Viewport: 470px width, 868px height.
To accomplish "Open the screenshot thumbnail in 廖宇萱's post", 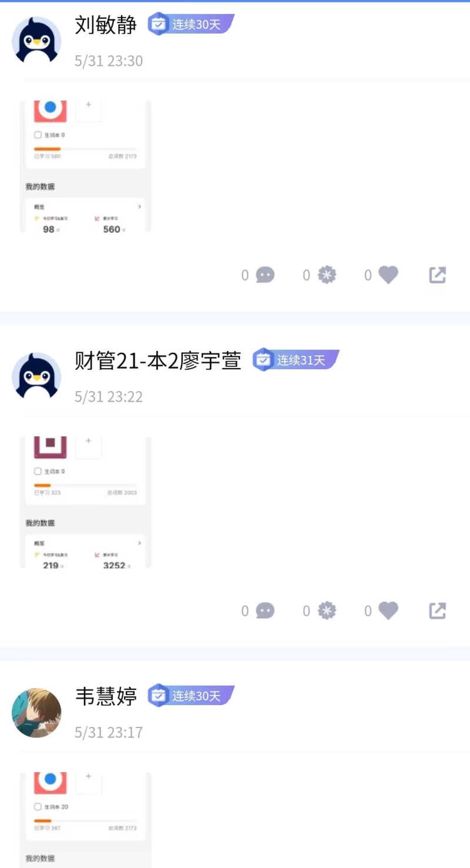I will (x=86, y=502).
